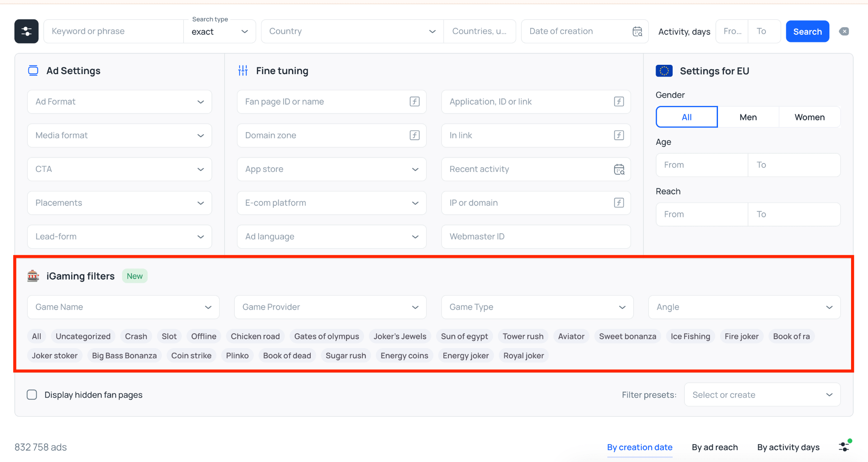Image resolution: width=868 pixels, height=462 pixels.
Task: Click function icon in Domain zone field
Action: tap(415, 136)
